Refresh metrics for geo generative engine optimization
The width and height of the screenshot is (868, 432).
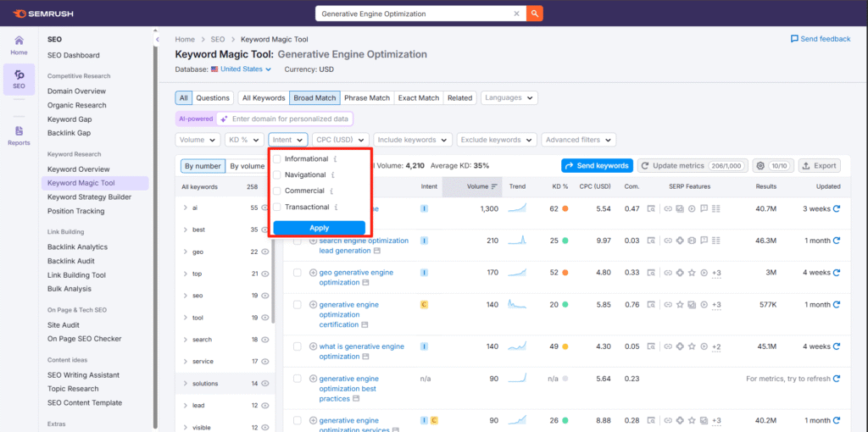(x=837, y=273)
